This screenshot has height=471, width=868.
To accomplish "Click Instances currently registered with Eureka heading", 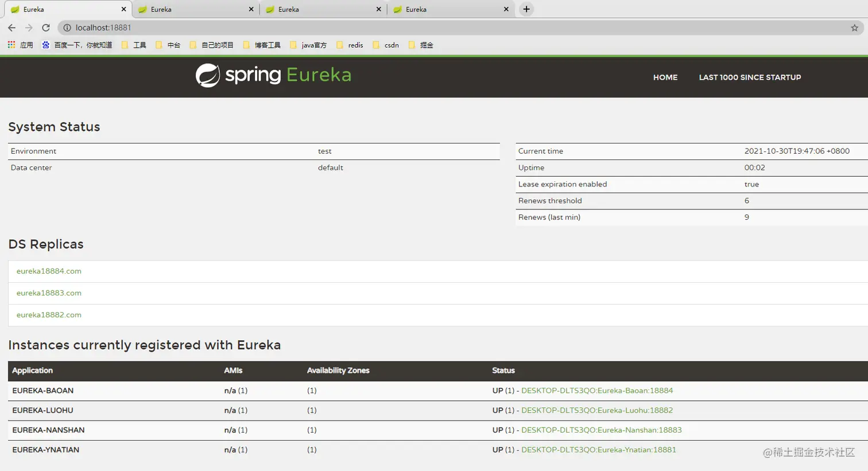I will coord(145,345).
